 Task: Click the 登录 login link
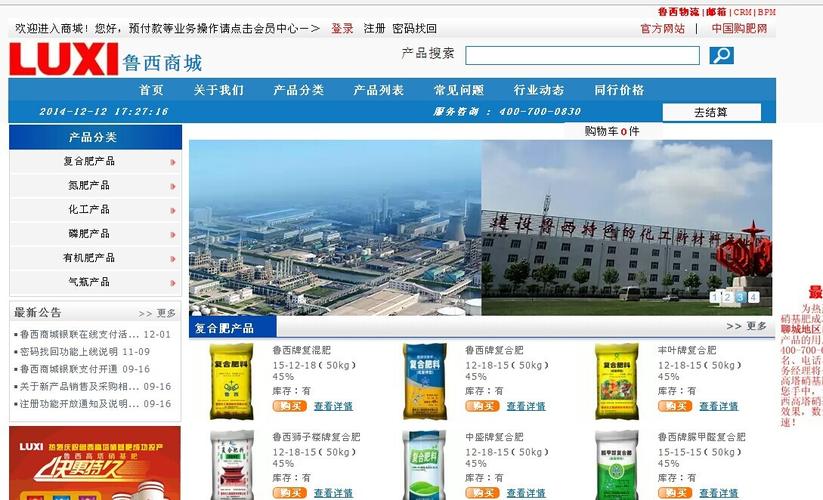[x=342, y=28]
